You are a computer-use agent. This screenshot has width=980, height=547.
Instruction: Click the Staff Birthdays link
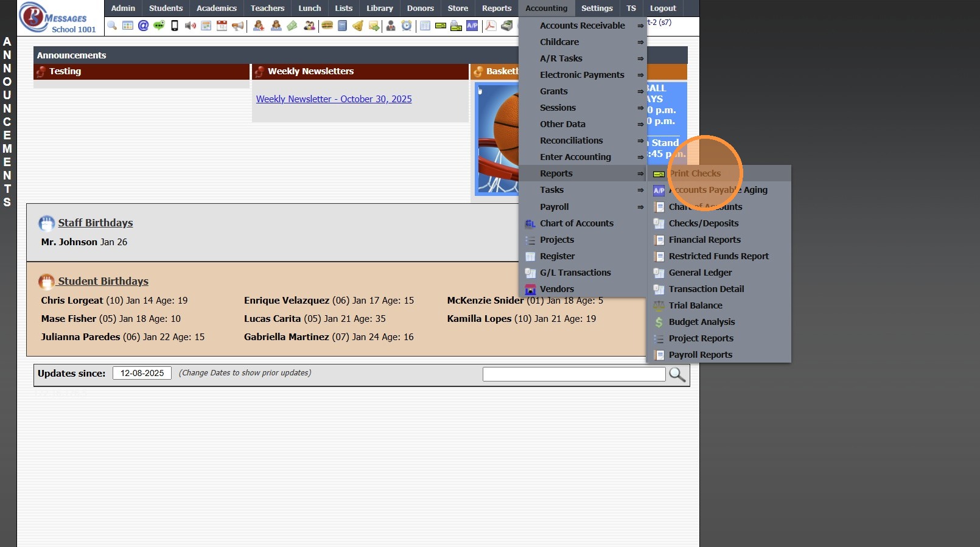click(95, 223)
